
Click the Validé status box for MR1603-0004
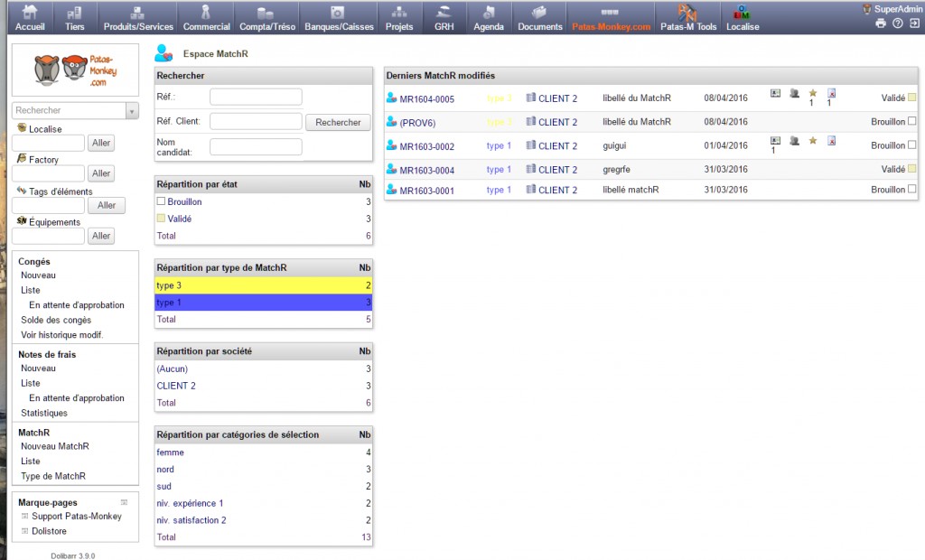pyautogui.click(x=911, y=169)
